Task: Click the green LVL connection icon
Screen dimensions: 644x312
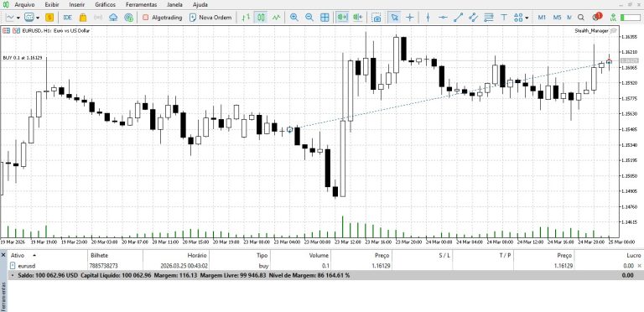Action: coord(613,18)
